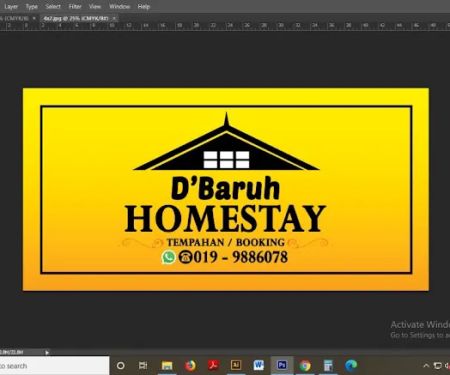Open the Type menu
This screenshot has height=375, width=450.
point(32,6)
